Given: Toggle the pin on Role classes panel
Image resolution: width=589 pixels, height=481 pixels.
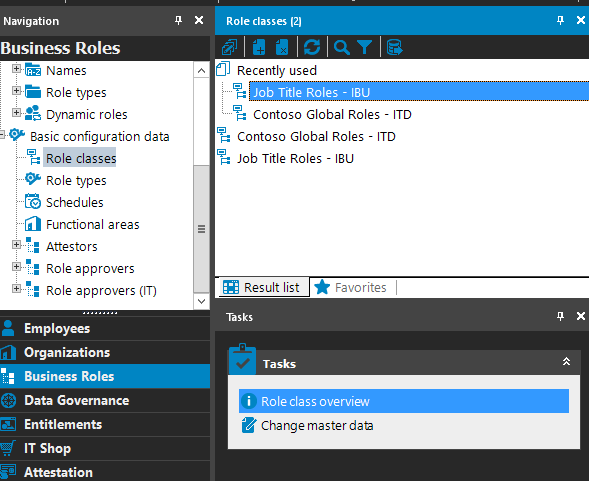Looking at the screenshot, I should 560,20.
